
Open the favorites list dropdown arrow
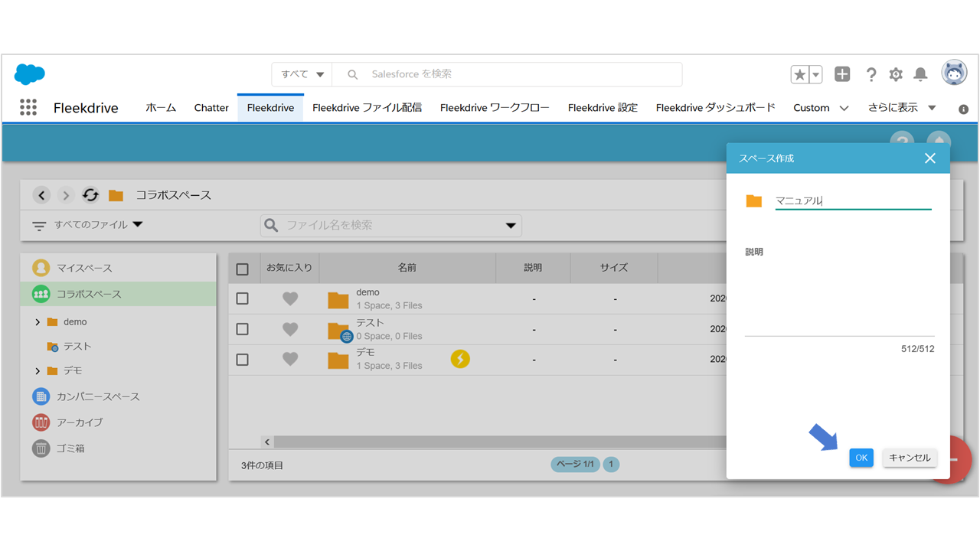(816, 74)
